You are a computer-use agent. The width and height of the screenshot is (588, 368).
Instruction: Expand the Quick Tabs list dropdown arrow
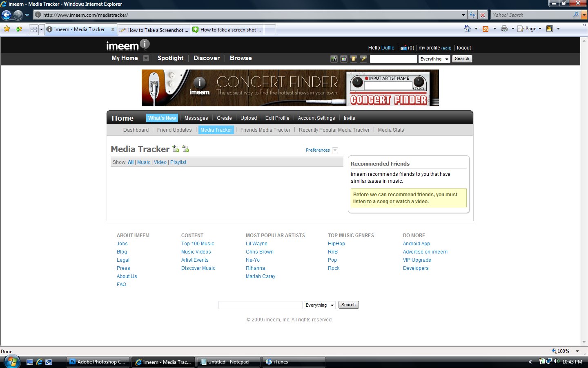41,29
